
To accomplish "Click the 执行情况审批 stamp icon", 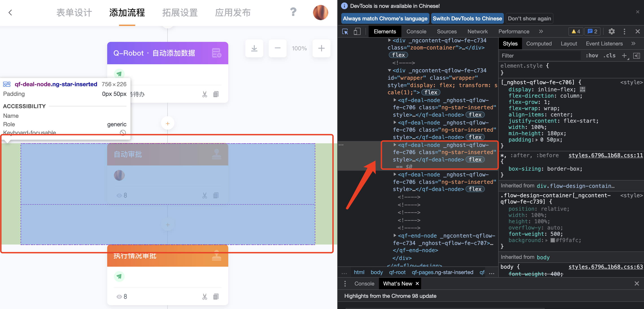I will (x=217, y=255).
